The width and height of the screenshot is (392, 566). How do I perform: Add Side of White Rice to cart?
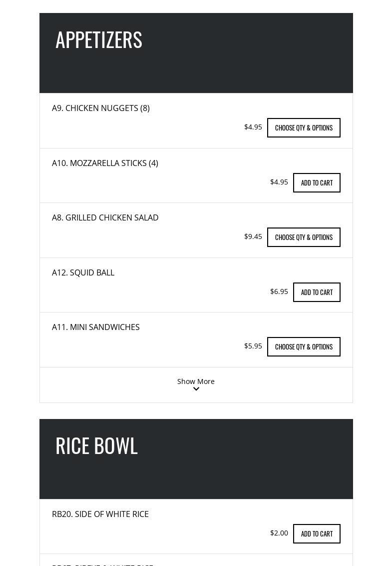click(x=317, y=533)
